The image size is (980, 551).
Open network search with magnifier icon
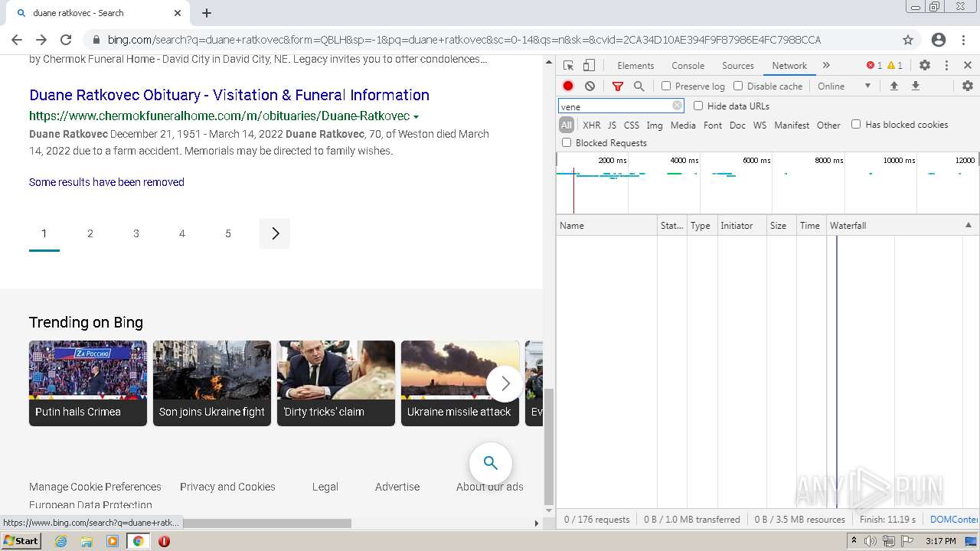coord(639,86)
